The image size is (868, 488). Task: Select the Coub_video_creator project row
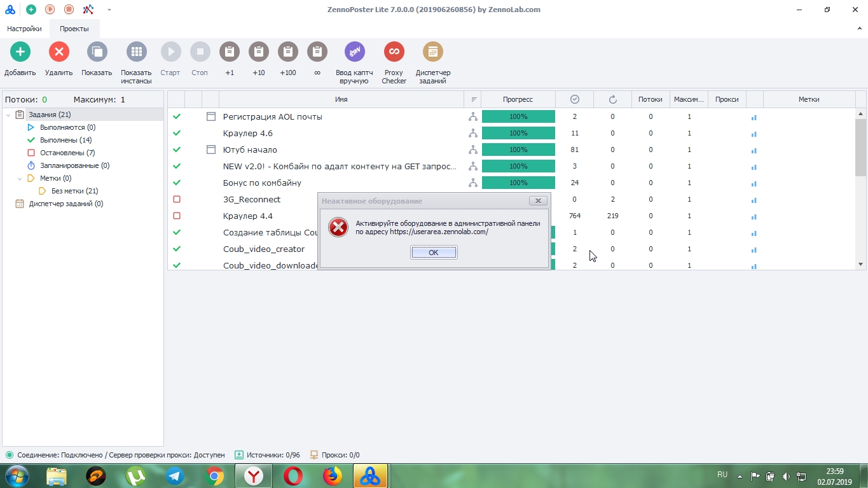pyautogui.click(x=512, y=249)
